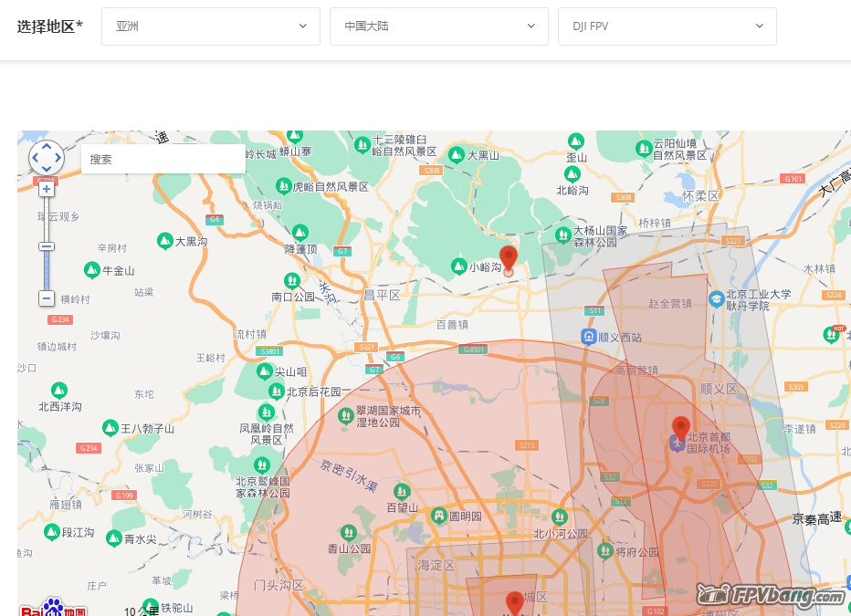Click the zoom slider handle
Image resolution: width=851 pixels, height=616 pixels.
[x=47, y=246]
